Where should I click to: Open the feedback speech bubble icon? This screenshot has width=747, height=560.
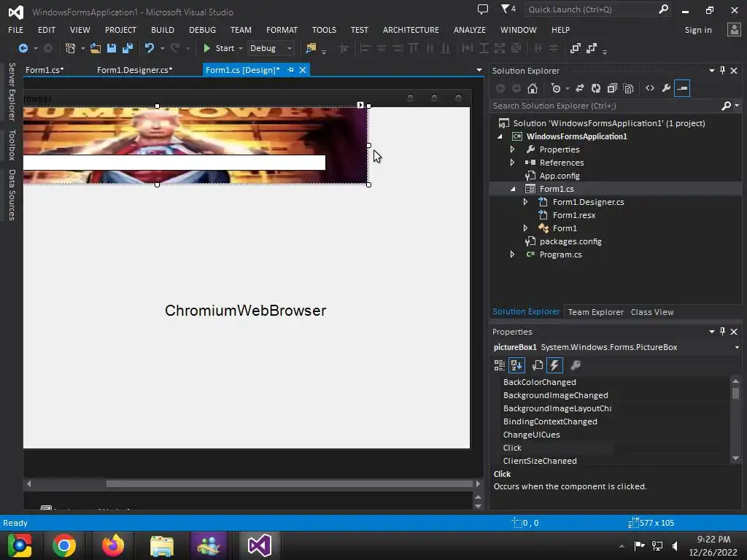(x=483, y=9)
